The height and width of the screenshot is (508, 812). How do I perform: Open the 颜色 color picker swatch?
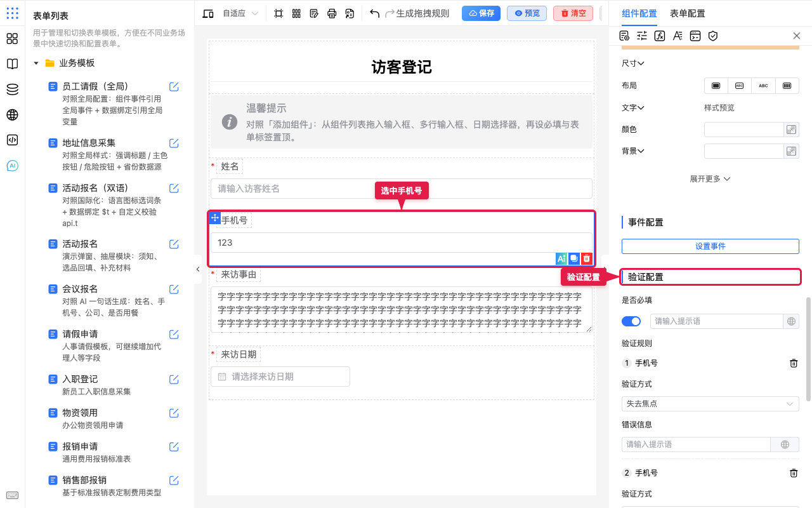click(x=791, y=130)
